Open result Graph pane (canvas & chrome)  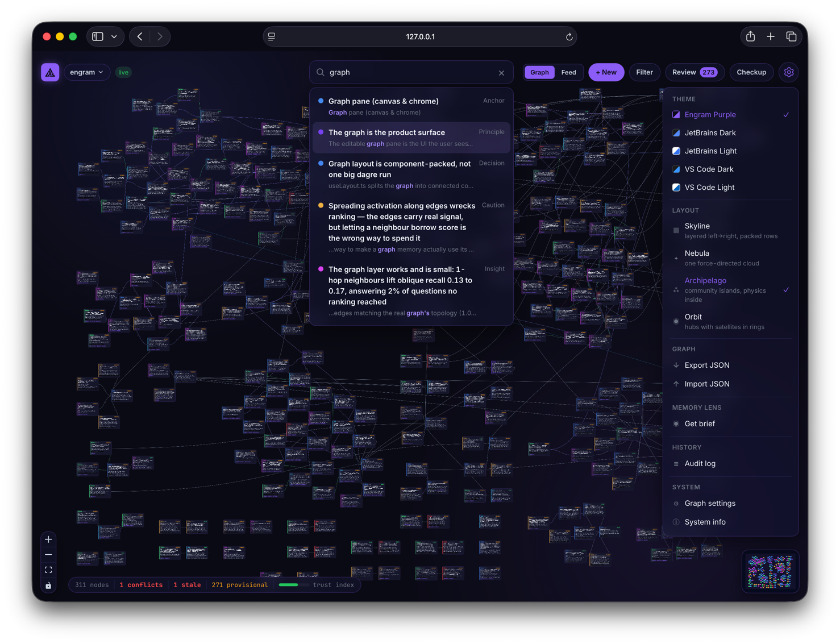click(x=411, y=106)
